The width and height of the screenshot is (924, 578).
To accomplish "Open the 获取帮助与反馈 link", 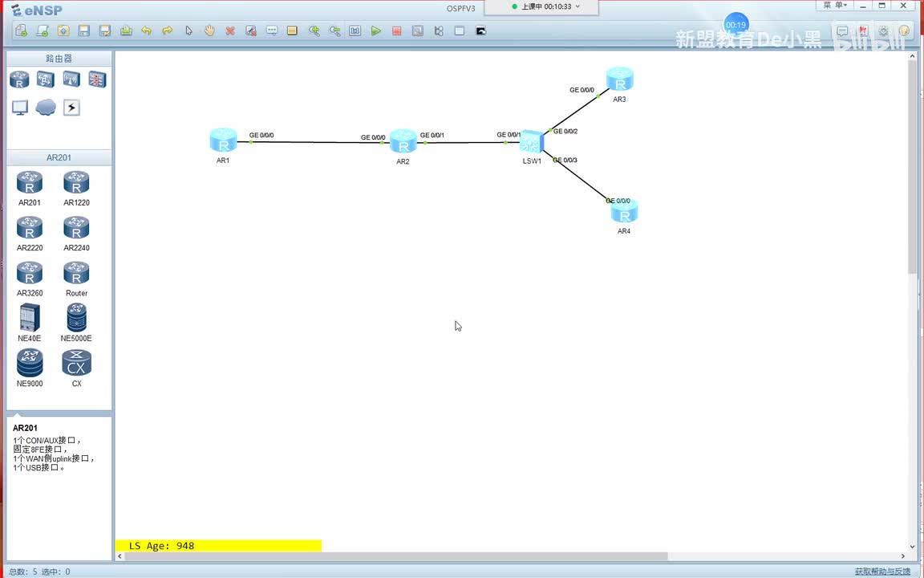I will 882,572.
